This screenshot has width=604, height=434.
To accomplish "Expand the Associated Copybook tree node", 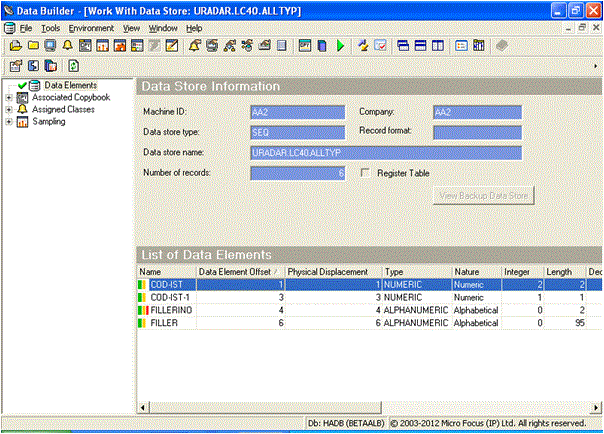I will (9, 98).
